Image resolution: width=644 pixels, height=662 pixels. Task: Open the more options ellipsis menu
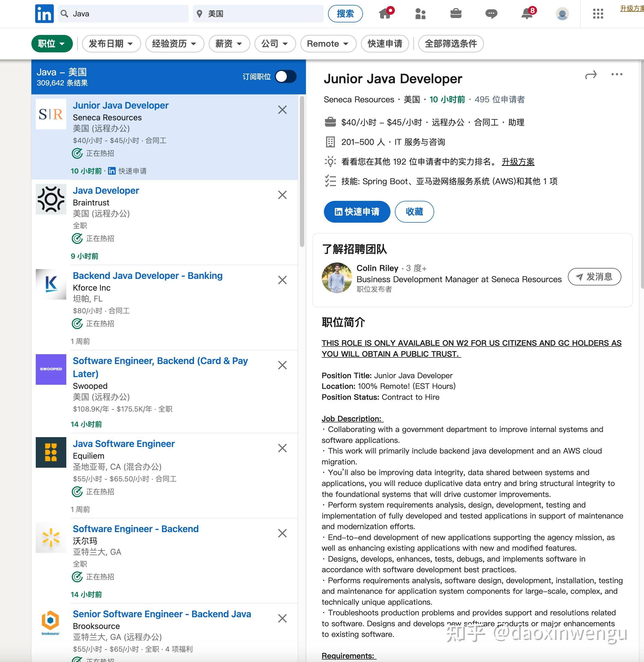coord(617,74)
